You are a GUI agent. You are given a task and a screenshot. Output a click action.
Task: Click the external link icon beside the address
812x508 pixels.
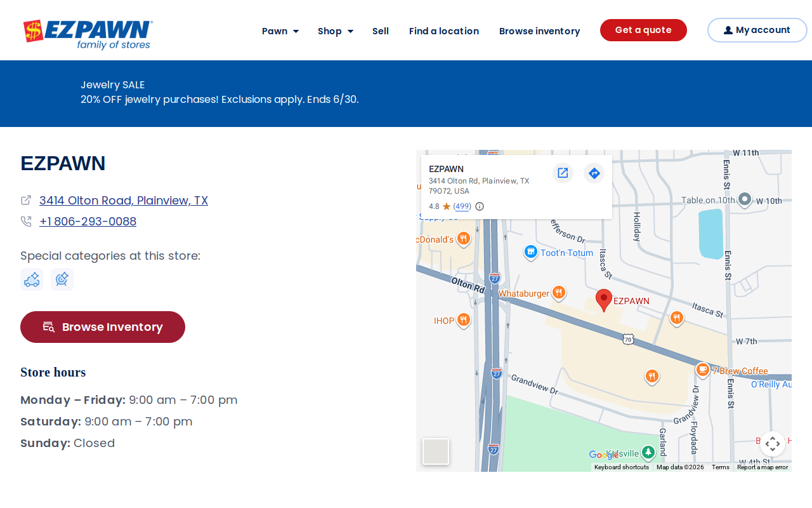[26, 200]
